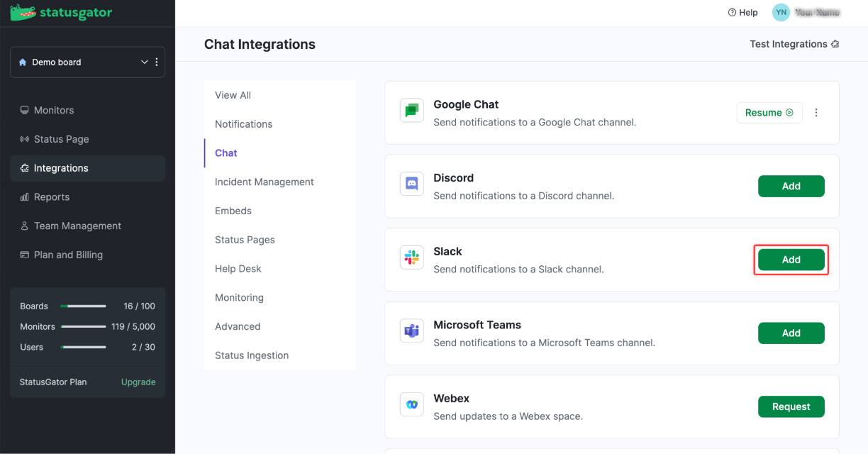
Task: Resume the Google Chat integration
Action: 769,113
